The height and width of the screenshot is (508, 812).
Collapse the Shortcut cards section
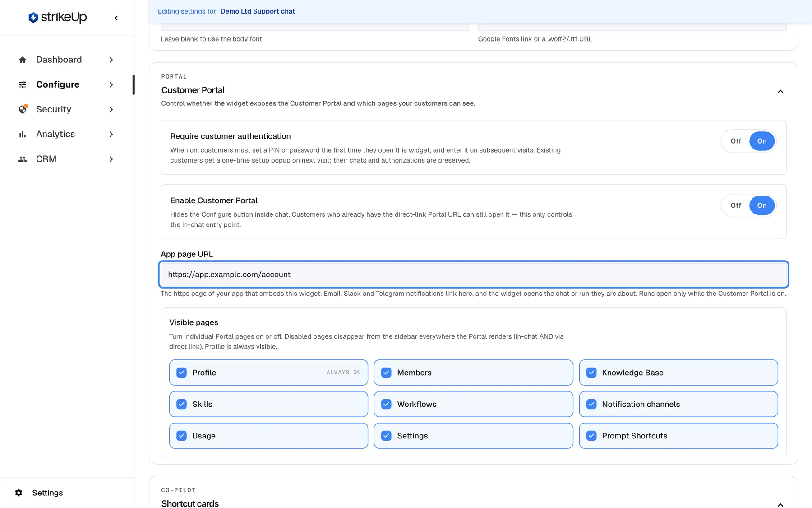tap(780, 504)
